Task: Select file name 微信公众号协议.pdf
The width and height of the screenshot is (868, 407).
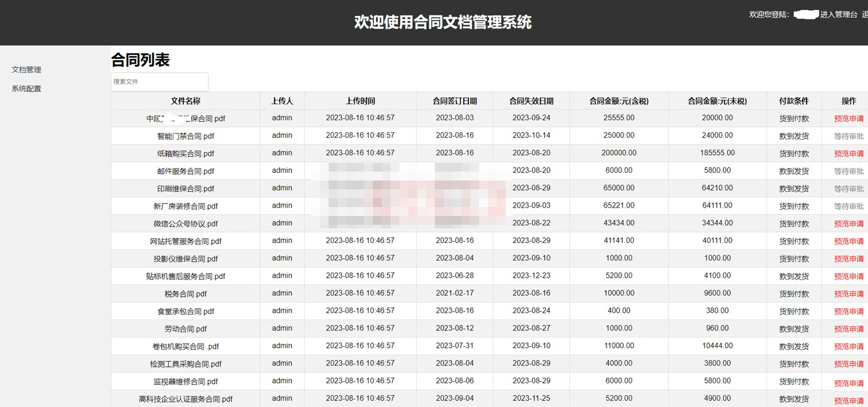Action: (185, 224)
